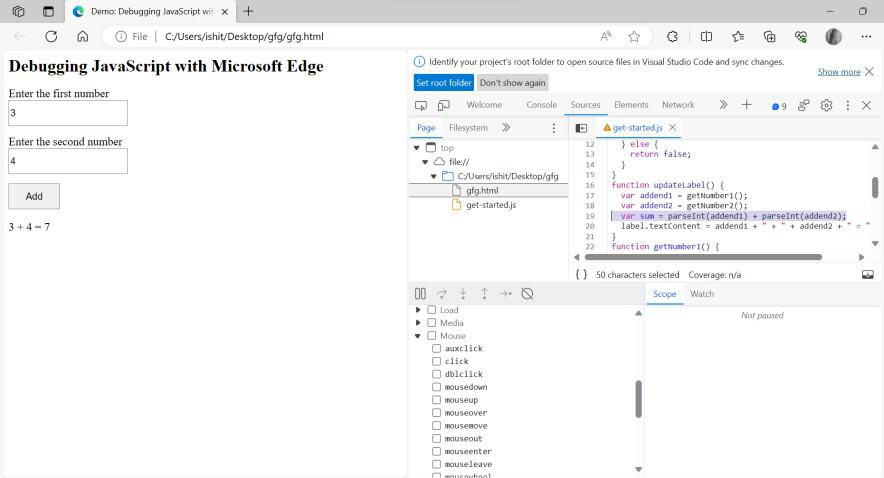
Task: Add this page to favorites
Action: click(634, 37)
